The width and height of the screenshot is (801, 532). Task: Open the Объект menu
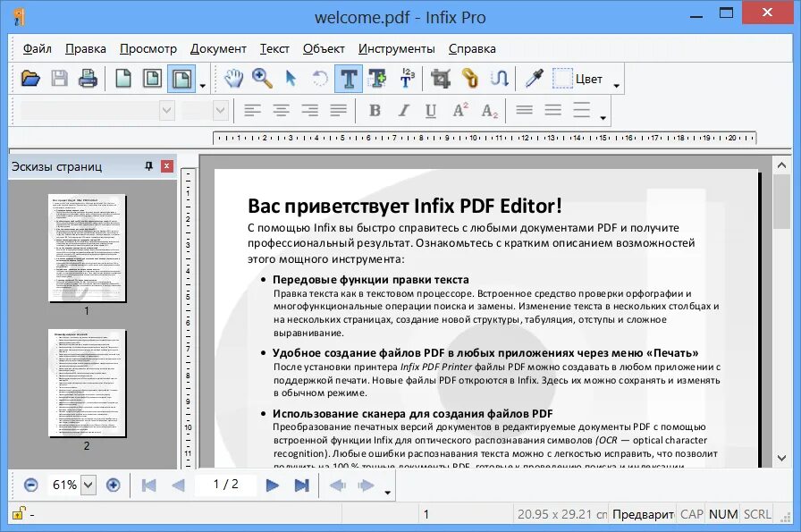point(324,48)
